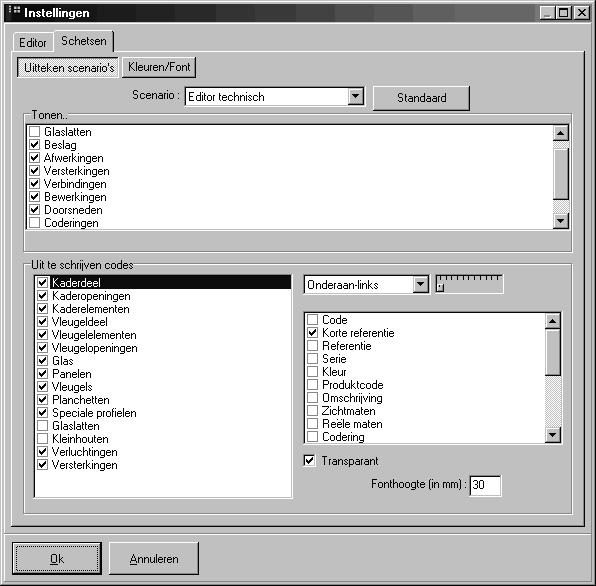Expand the Onderaan-links position dropdown
This screenshot has width=596, height=586.
tap(420, 284)
